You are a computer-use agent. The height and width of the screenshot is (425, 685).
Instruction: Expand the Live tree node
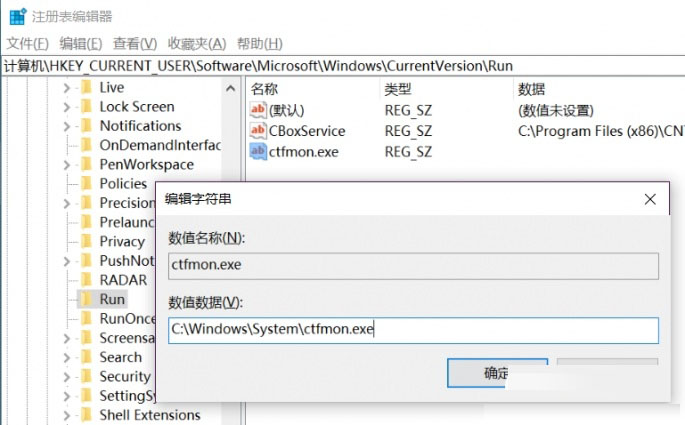(x=67, y=88)
